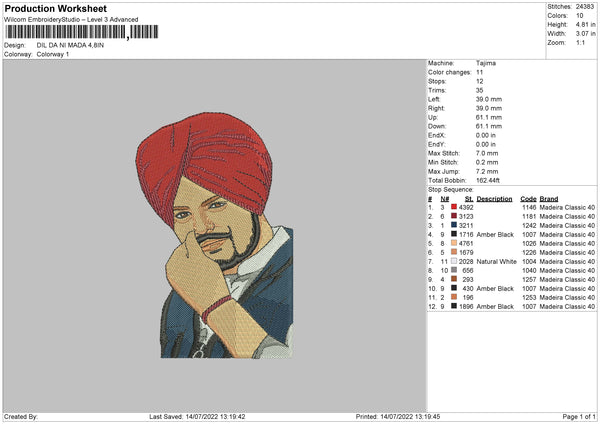
Task: Click the Width value 3.07 in
Action: point(586,34)
